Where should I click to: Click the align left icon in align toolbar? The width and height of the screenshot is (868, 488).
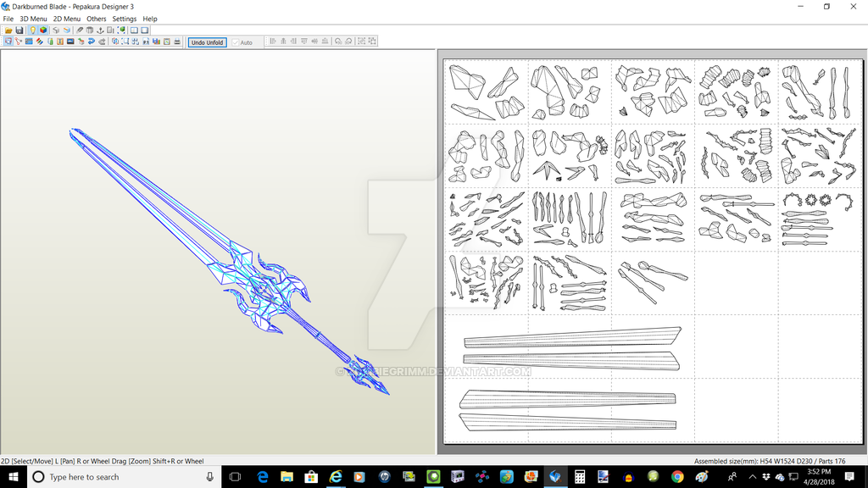273,42
